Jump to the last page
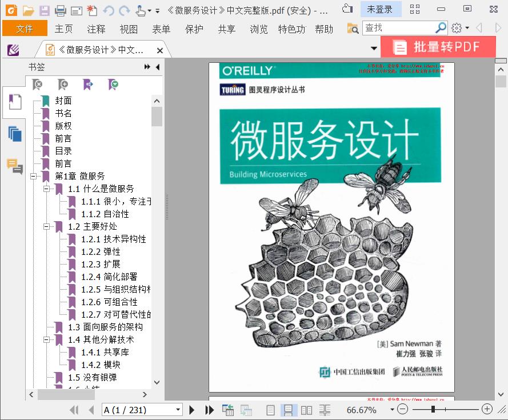The height and width of the screenshot is (420, 508). [x=210, y=410]
